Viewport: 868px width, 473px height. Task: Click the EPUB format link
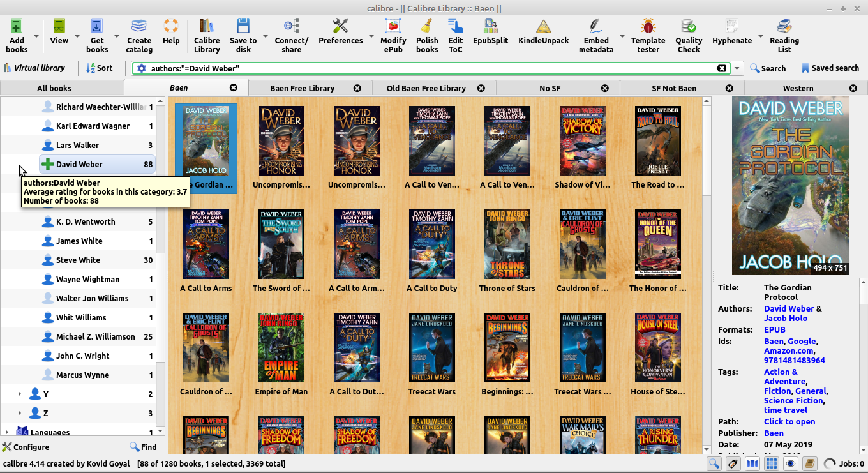point(775,329)
